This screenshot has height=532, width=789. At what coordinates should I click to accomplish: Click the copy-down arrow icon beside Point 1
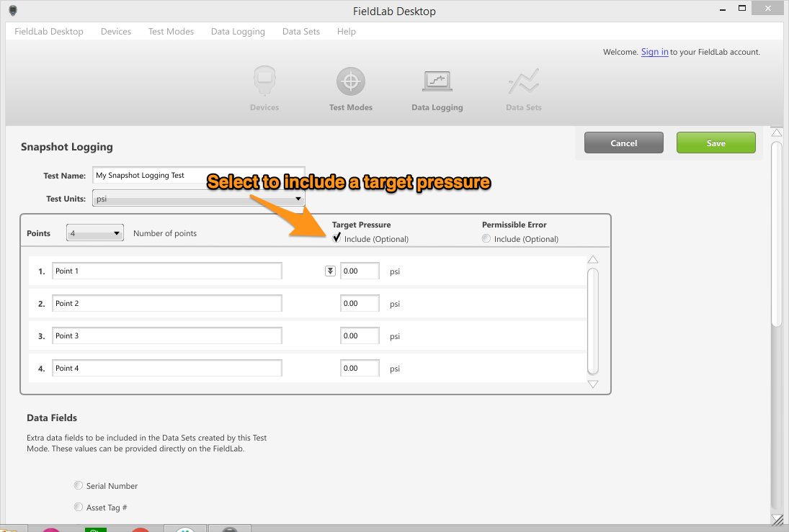point(330,271)
